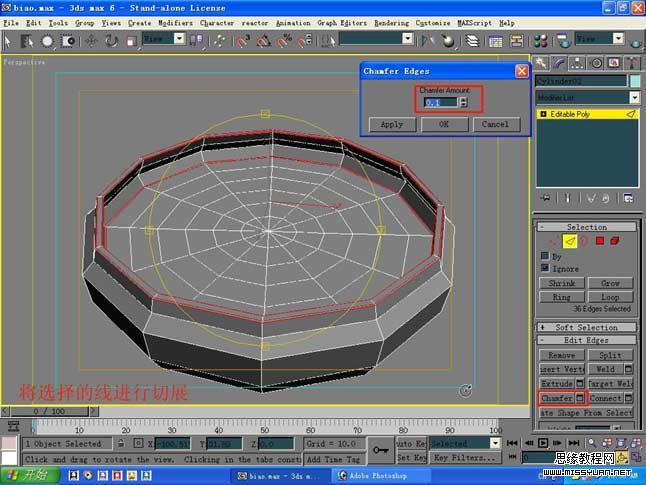Viewport: 646px width, 485px height.
Task: Open the key filter Selected dropdown
Action: (x=495, y=443)
